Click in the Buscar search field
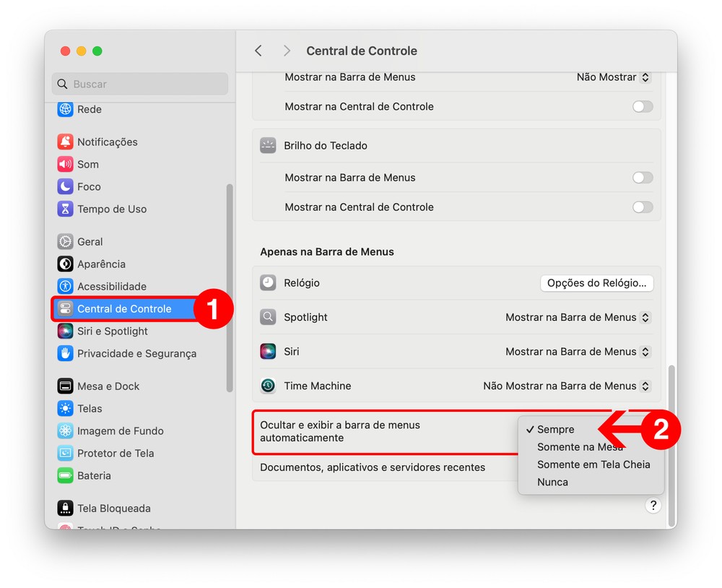 pyautogui.click(x=140, y=84)
